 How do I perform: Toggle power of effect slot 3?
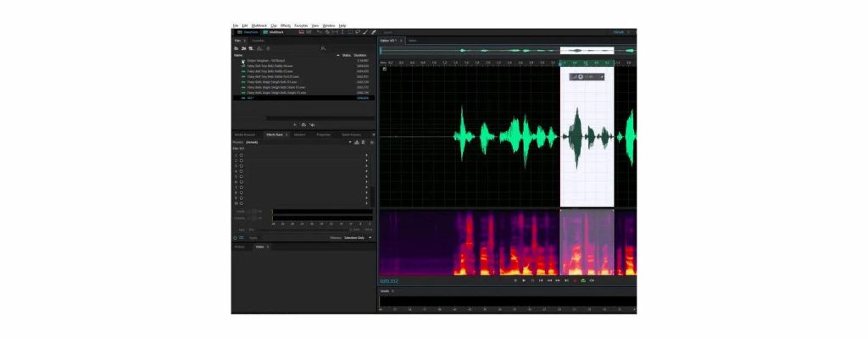(242, 166)
